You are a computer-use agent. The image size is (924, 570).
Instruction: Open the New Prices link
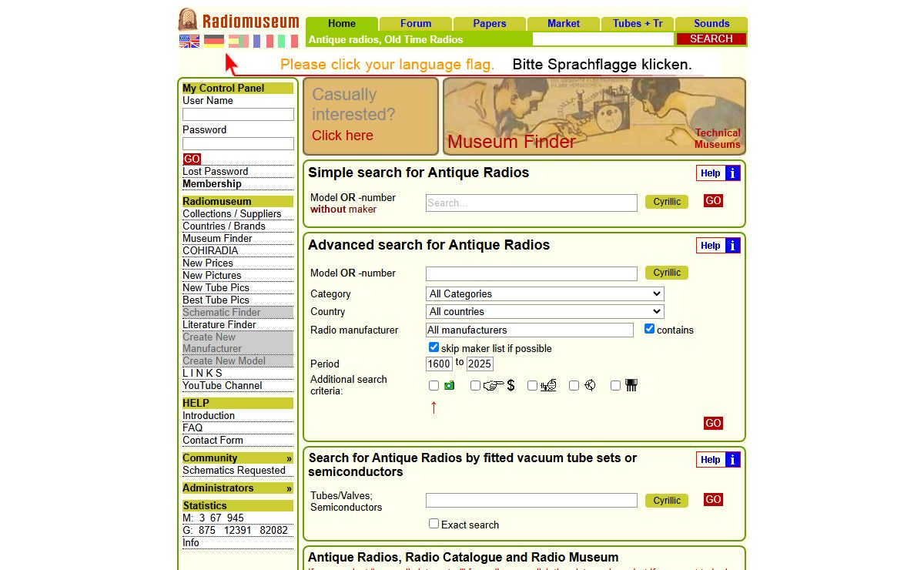pyautogui.click(x=207, y=263)
